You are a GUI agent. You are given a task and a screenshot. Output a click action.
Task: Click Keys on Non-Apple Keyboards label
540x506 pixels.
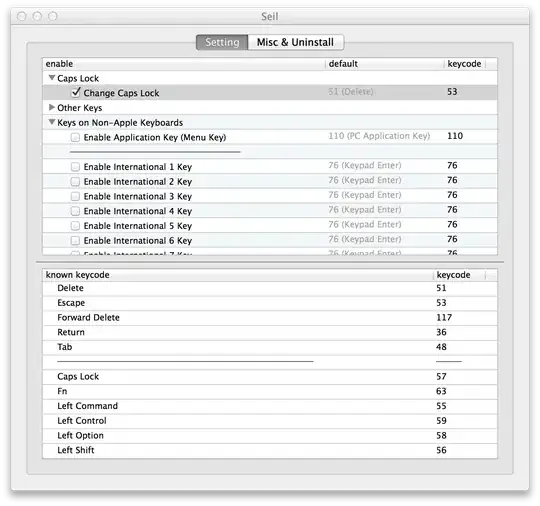[x=120, y=123]
